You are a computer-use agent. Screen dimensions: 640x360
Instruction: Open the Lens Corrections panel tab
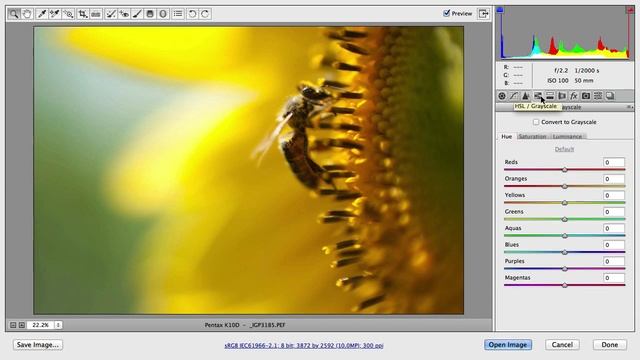pos(562,96)
